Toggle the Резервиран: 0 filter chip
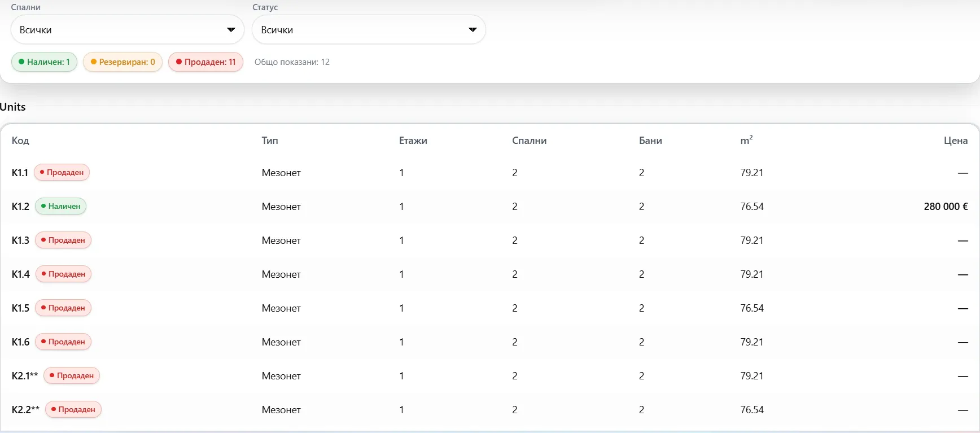 [x=123, y=62]
